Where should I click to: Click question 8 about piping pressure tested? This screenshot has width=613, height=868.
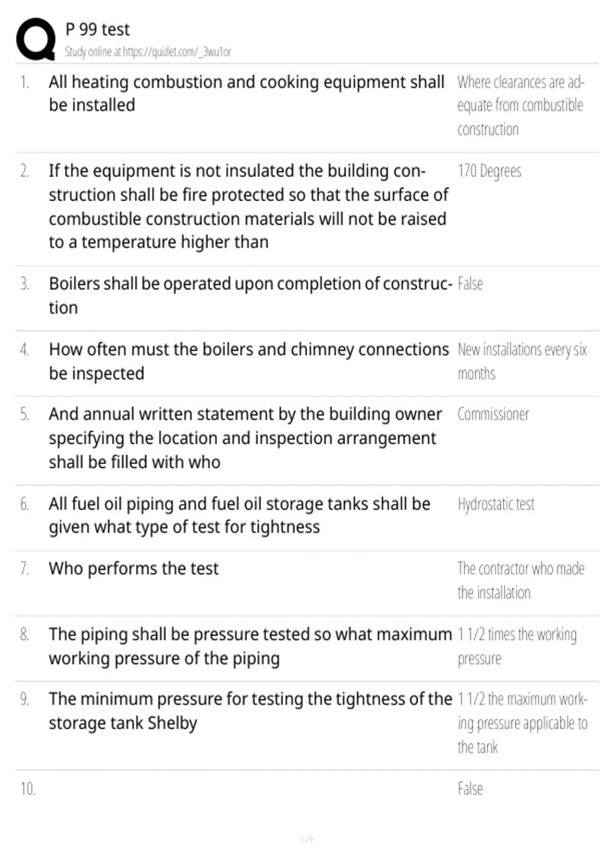click(250, 646)
